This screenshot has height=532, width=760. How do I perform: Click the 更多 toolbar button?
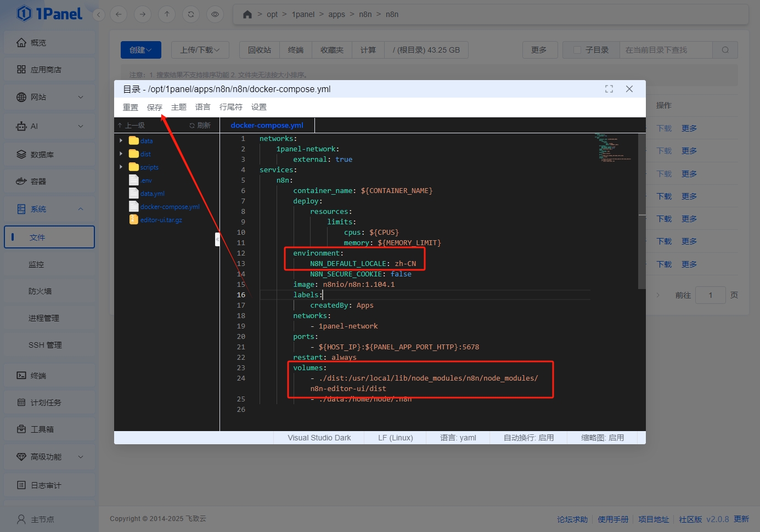(539, 50)
